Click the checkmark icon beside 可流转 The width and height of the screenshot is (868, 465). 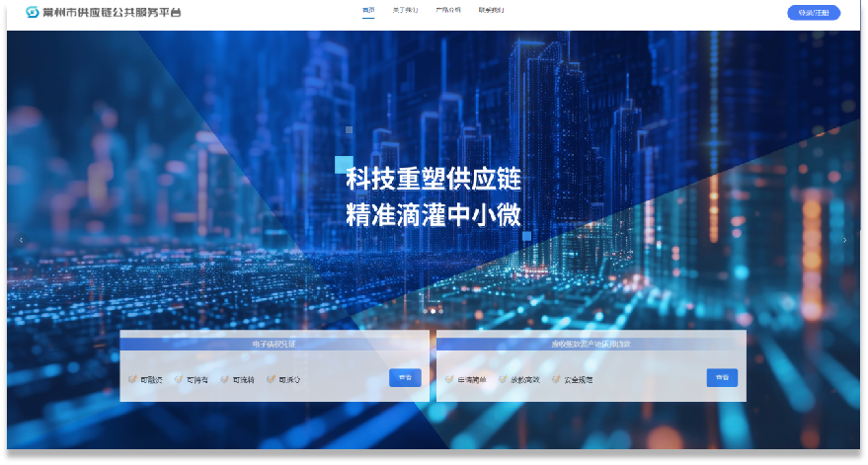tap(225, 379)
